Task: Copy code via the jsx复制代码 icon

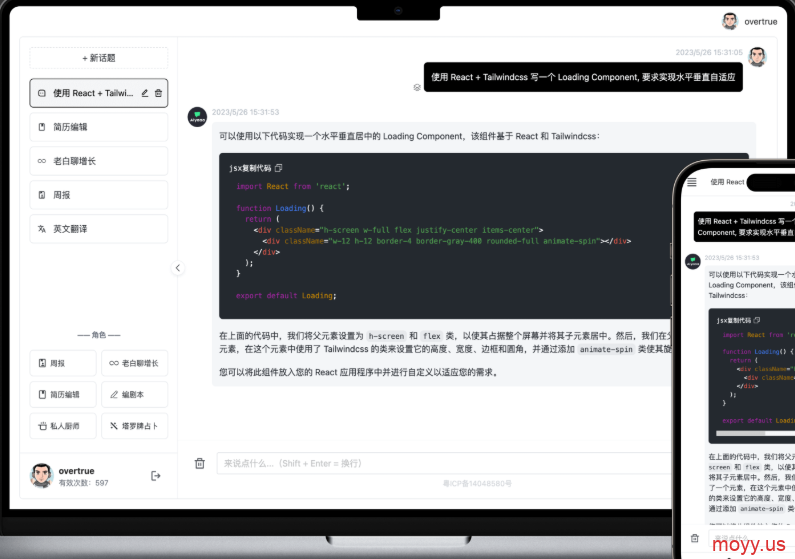Action: 278,168
